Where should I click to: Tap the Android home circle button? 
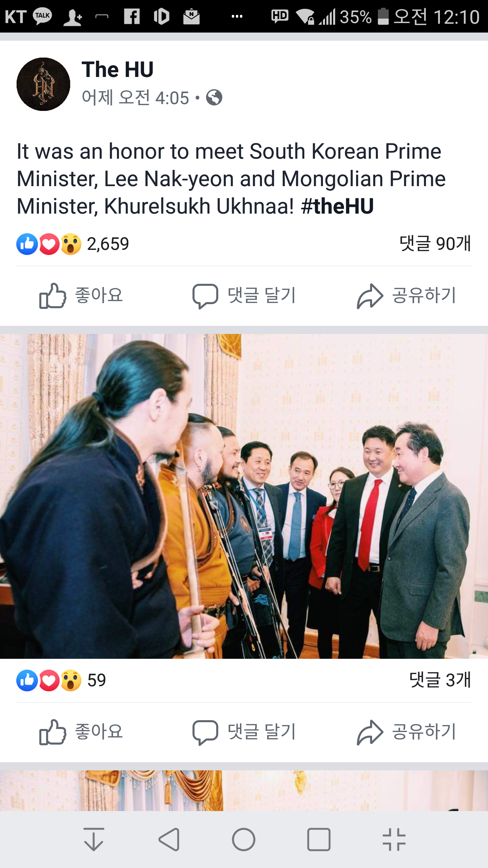coord(244,839)
